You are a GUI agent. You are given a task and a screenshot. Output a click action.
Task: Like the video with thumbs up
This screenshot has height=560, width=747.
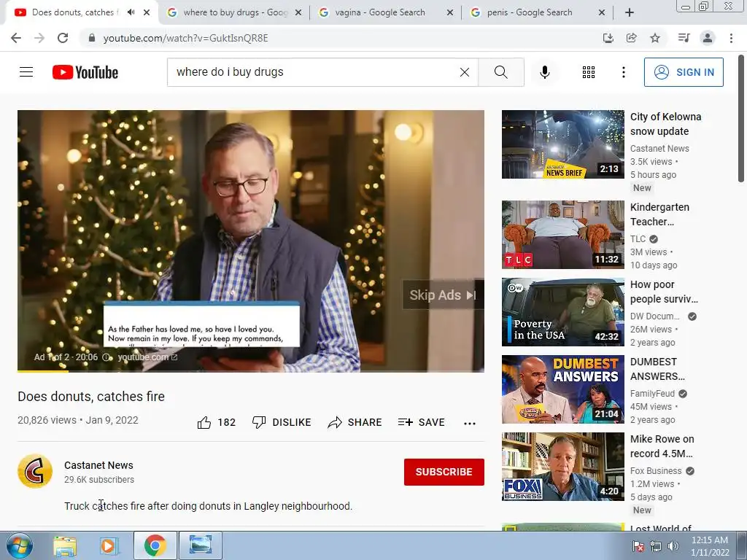217,422
